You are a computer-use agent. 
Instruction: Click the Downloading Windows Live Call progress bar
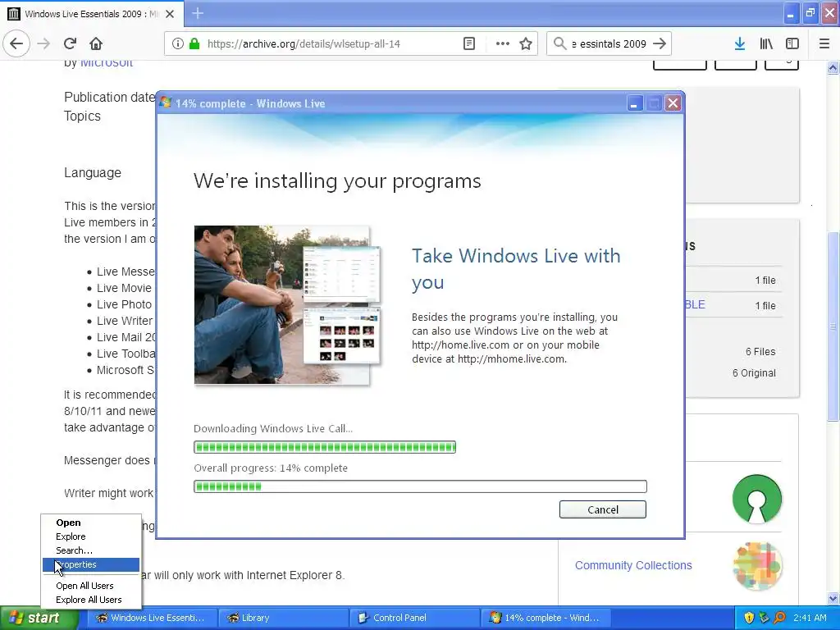(x=325, y=447)
